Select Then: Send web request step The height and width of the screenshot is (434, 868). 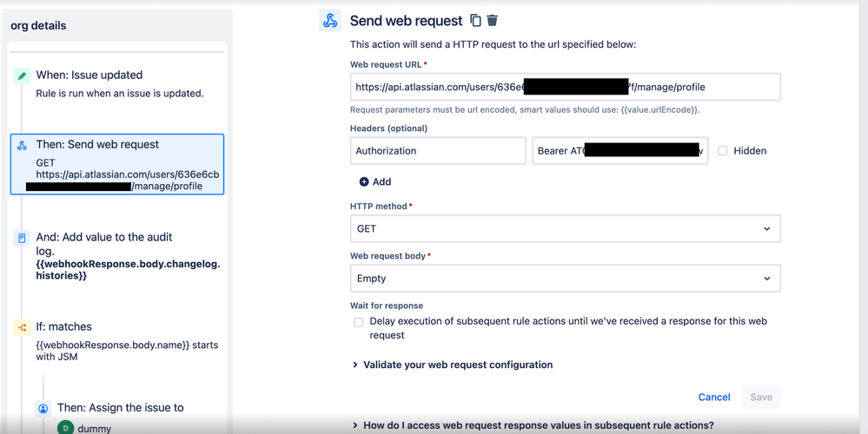pyautogui.click(x=117, y=164)
